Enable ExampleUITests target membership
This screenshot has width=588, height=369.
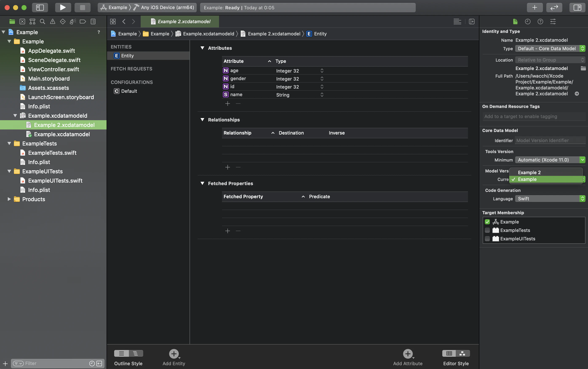(487, 239)
